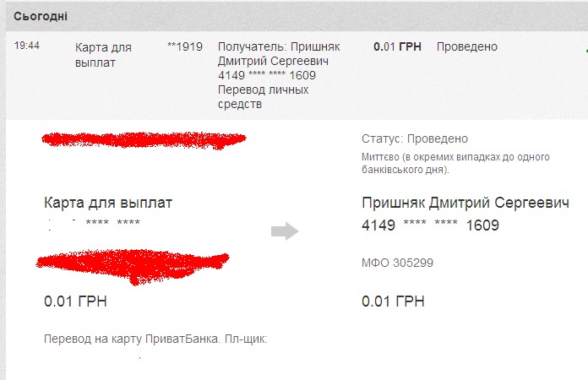Click the bold 0.01 ГРН row amount
Screen dimensions: 588x380
pyautogui.click(x=396, y=46)
